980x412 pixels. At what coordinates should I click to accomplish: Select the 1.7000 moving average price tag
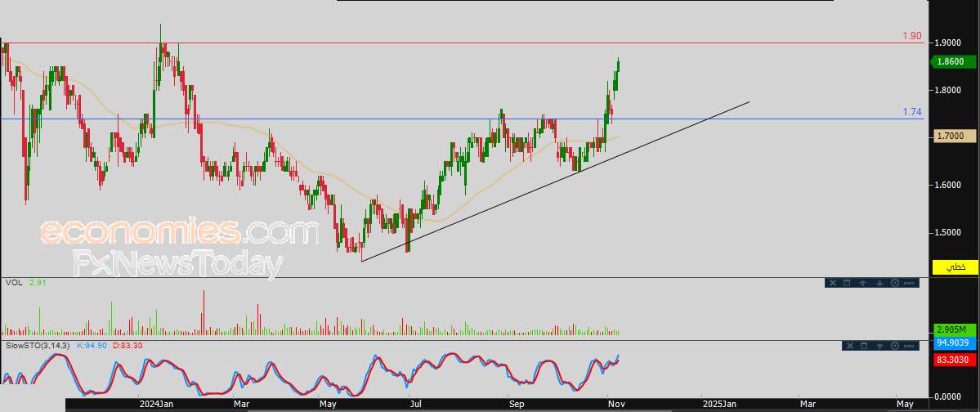[x=955, y=136]
